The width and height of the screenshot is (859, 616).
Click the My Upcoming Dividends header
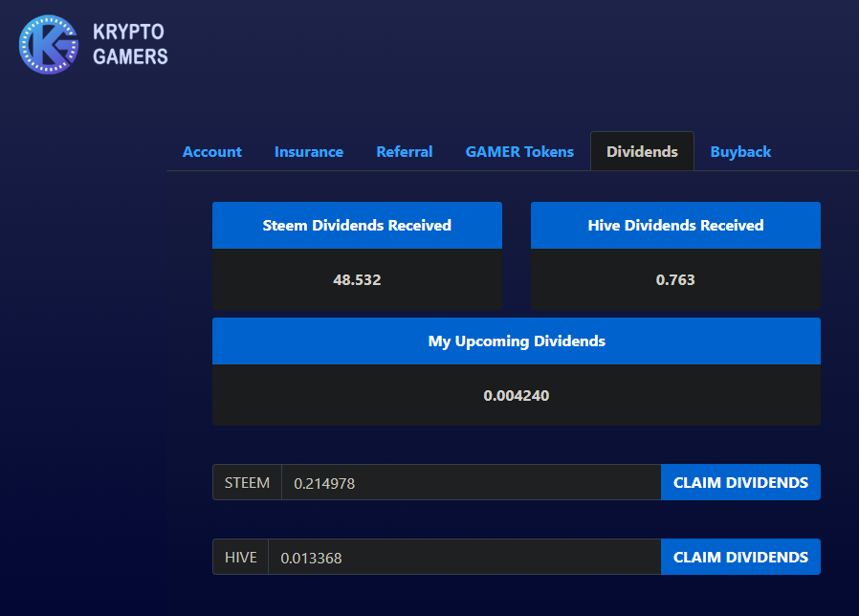point(517,341)
